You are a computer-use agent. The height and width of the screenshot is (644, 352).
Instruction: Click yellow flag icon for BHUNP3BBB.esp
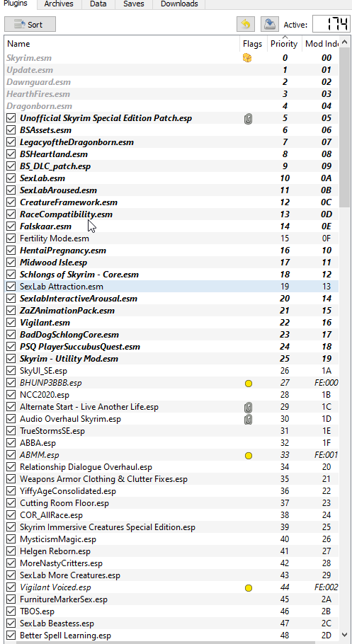(248, 383)
